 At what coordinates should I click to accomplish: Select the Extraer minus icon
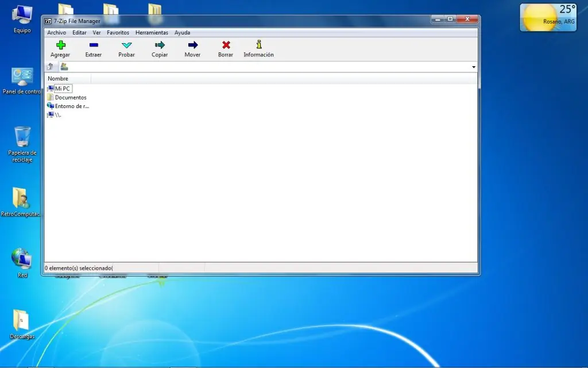94,45
